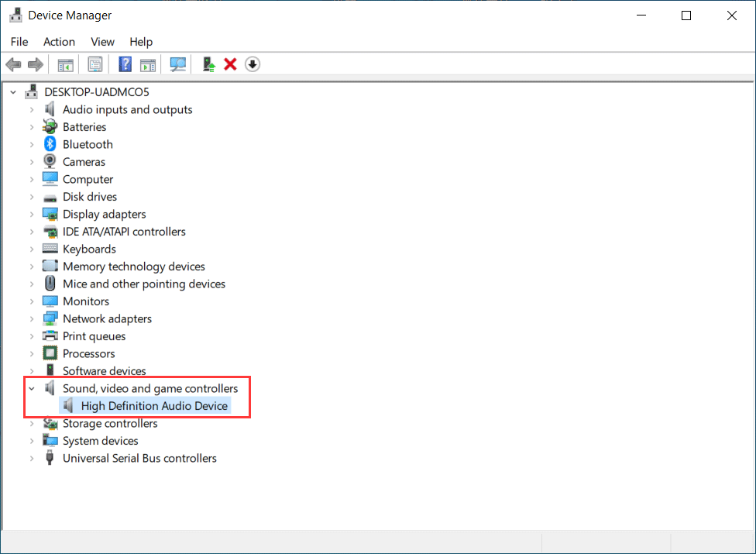Select the Keyboards category icon

[50, 249]
